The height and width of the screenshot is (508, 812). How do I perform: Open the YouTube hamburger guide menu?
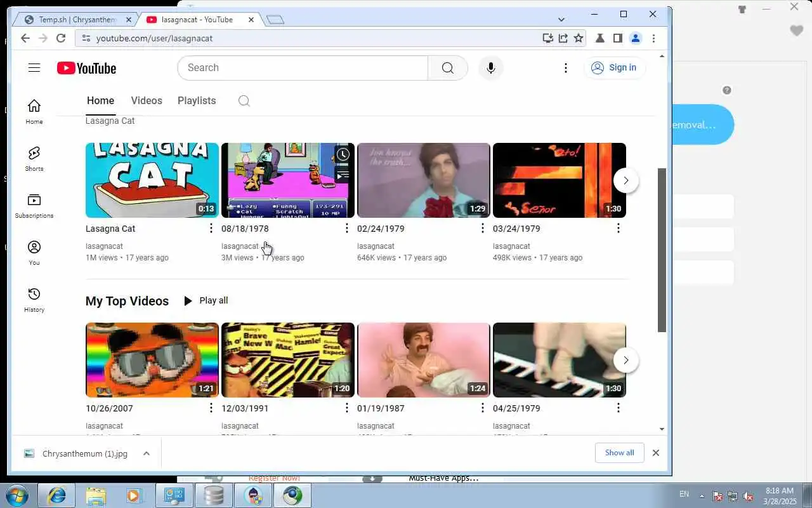[34, 68]
